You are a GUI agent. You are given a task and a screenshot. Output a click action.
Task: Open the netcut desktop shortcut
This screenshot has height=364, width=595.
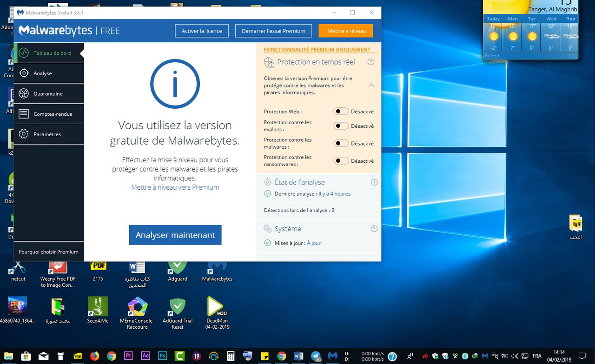click(x=18, y=272)
